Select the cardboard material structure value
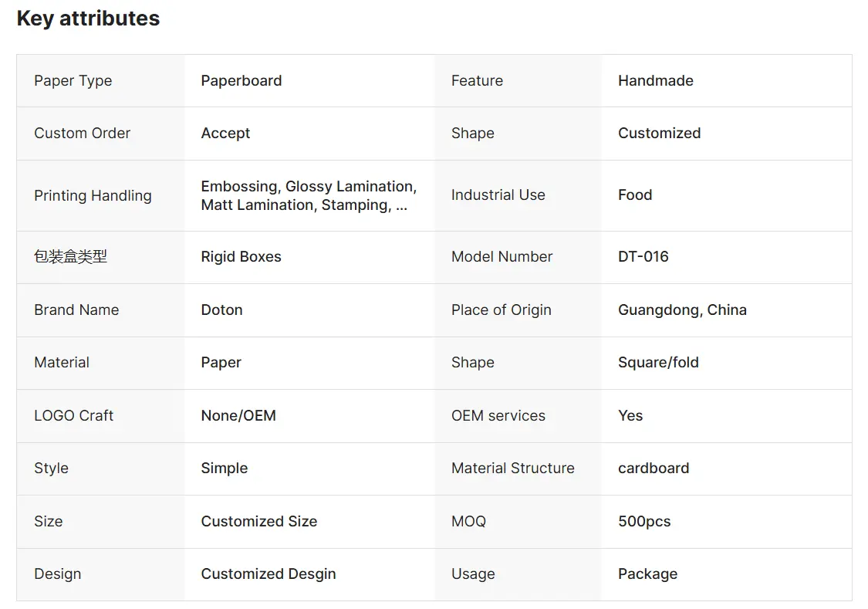868x609 pixels. coord(654,469)
